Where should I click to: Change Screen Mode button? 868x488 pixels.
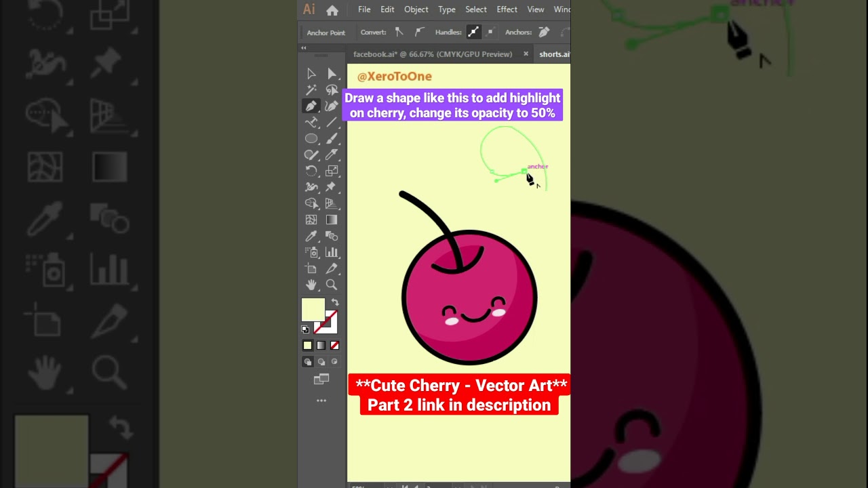point(321,380)
